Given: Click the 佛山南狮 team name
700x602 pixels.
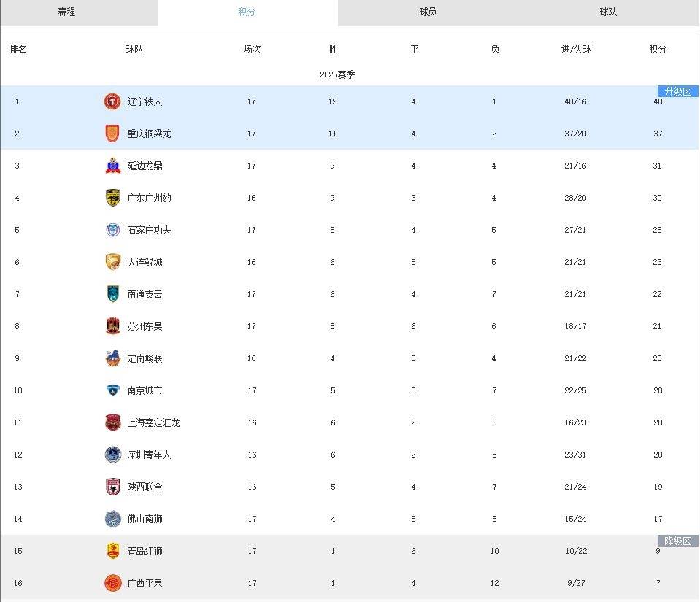Looking at the screenshot, I should point(145,519).
